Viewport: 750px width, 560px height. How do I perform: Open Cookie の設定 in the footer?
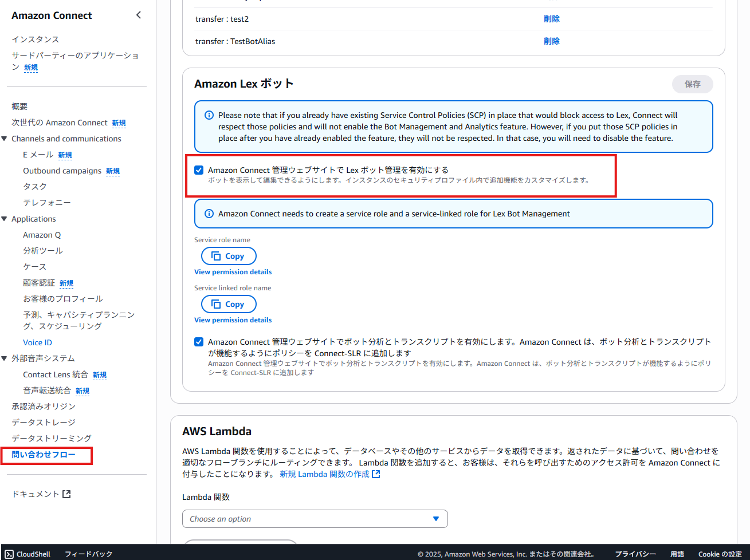(720, 554)
